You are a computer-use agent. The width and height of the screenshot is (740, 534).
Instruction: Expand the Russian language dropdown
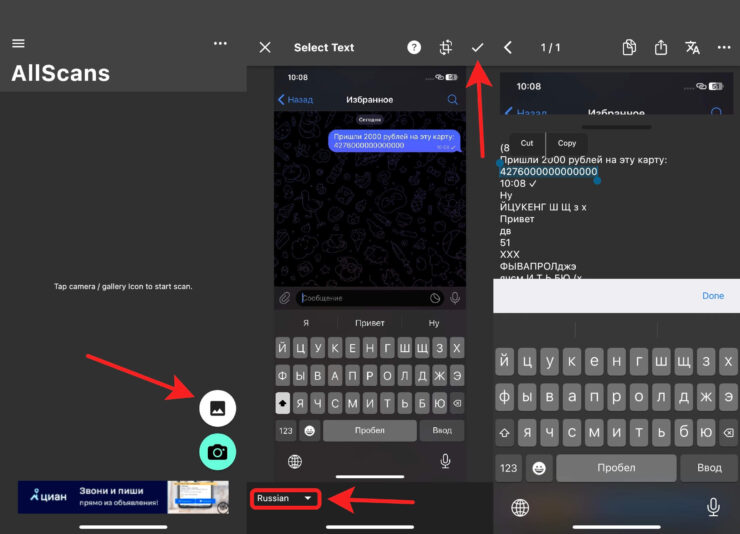pyautogui.click(x=286, y=498)
